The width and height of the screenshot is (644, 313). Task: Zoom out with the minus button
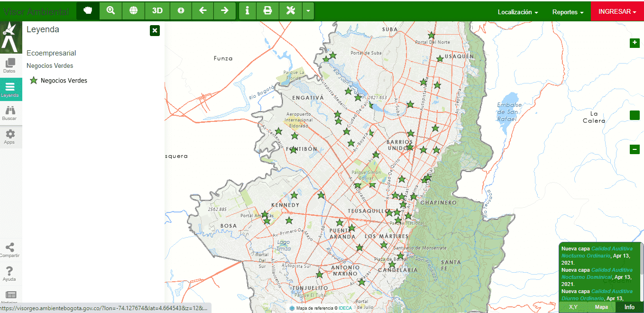coord(635,149)
